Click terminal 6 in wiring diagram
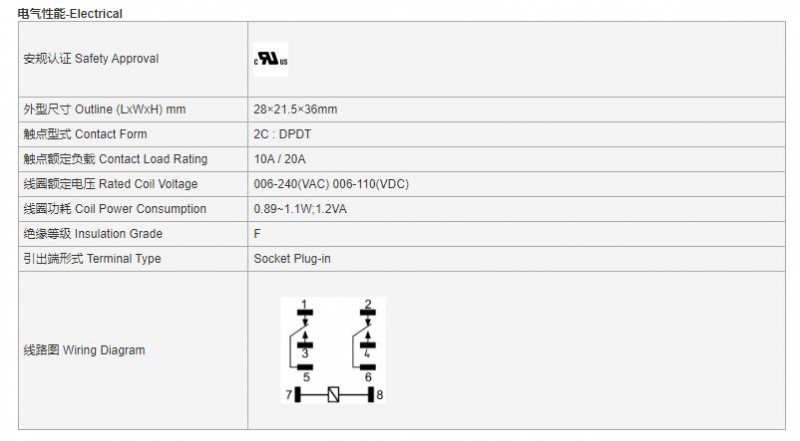 point(368,373)
